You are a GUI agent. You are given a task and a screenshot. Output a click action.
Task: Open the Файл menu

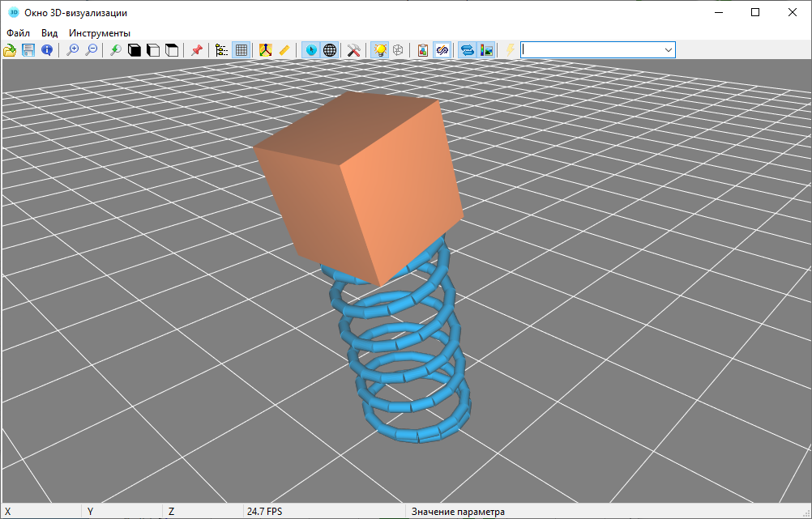[18, 33]
